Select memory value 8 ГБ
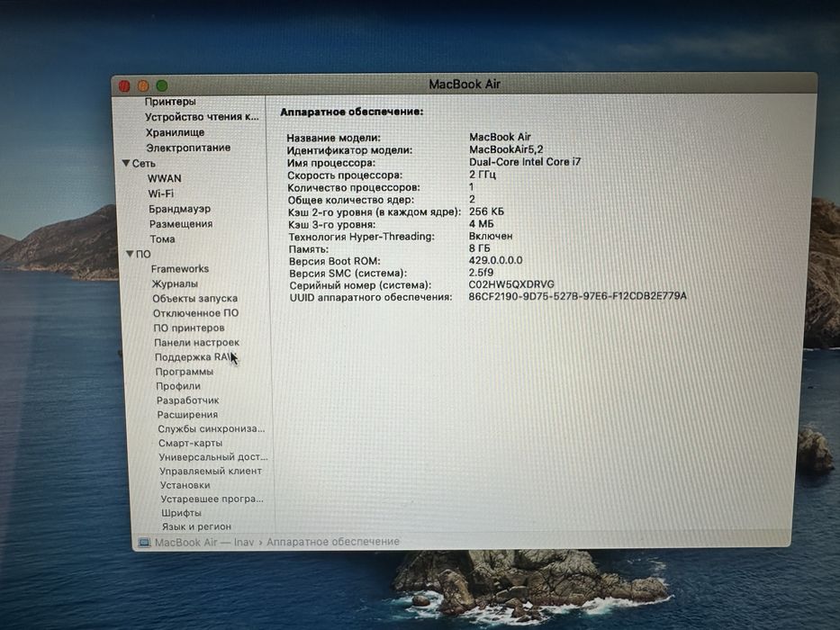840x630 pixels. click(x=479, y=248)
